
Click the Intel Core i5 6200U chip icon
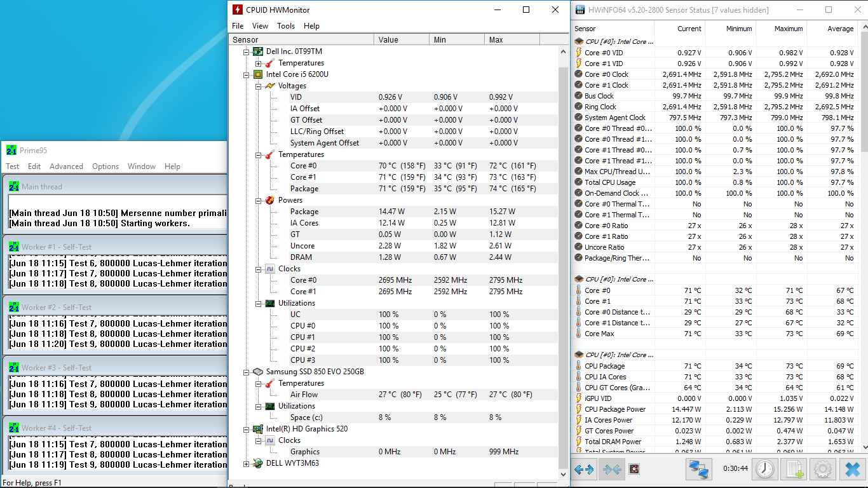[258, 74]
